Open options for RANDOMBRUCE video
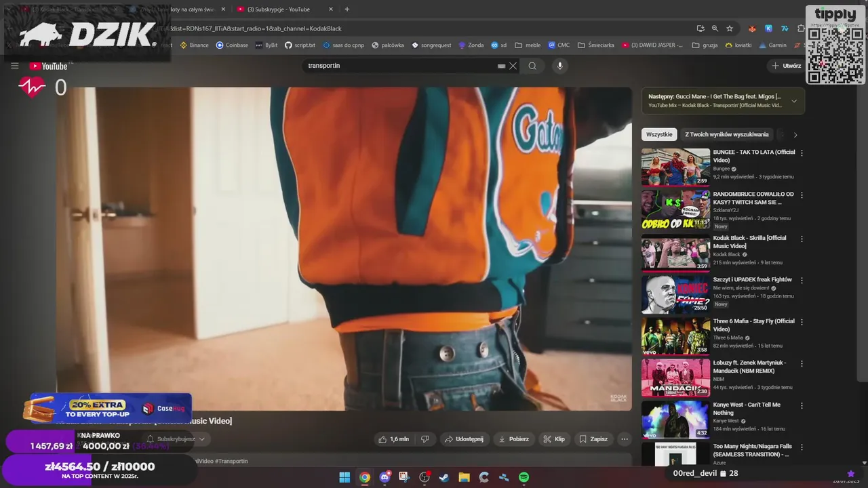This screenshot has width=868, height=488. [802, 195]
